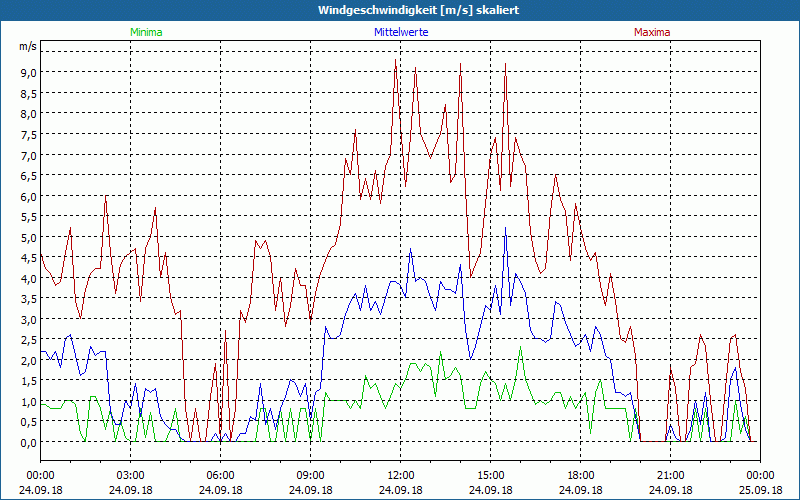Select the 6,5 y-axis tick label

27,175
